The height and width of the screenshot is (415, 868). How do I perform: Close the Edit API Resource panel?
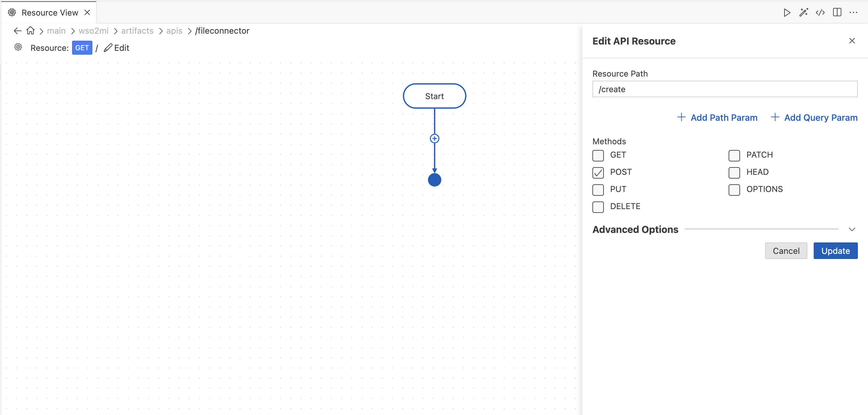pos(852,41)
